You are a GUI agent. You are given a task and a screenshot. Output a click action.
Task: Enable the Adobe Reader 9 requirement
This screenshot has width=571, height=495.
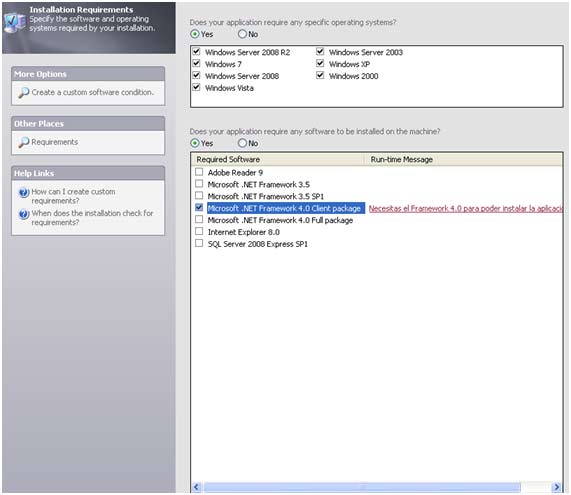(199, 172)
